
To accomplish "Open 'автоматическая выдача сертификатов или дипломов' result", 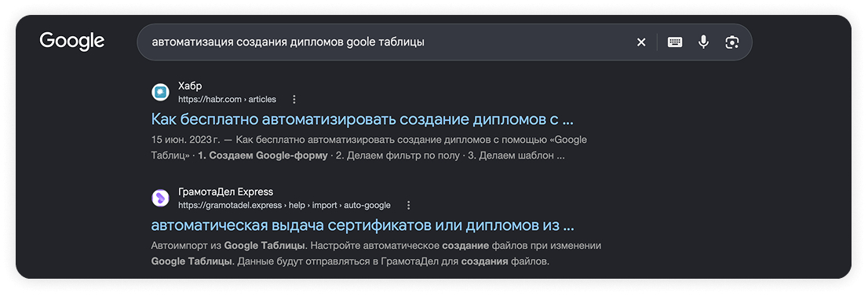I will coord(363,225).
